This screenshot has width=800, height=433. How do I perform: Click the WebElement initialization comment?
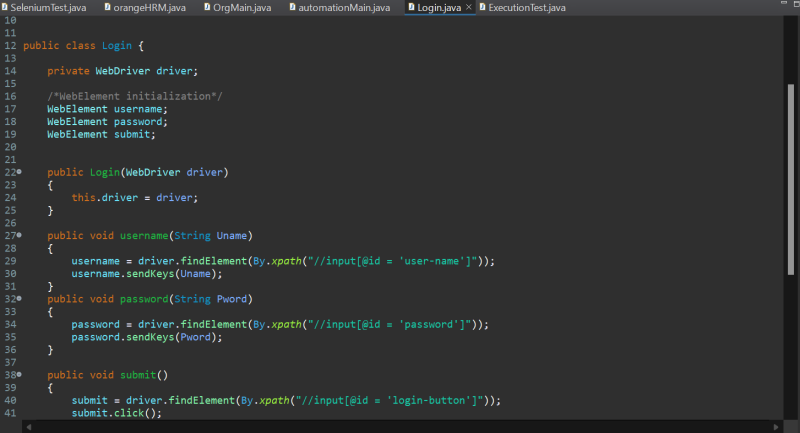(135, 96)
